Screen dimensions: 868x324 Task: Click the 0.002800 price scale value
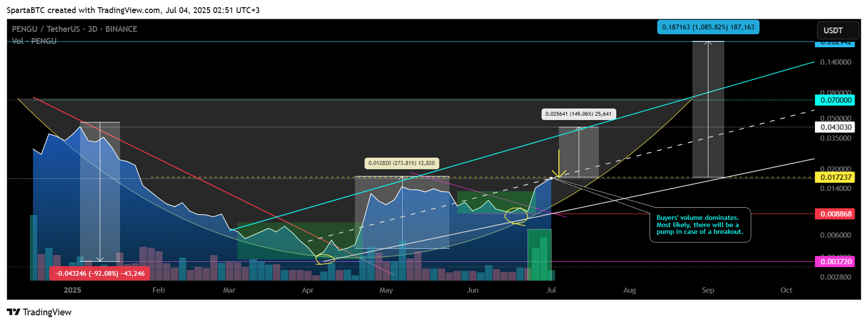(836, 277)
